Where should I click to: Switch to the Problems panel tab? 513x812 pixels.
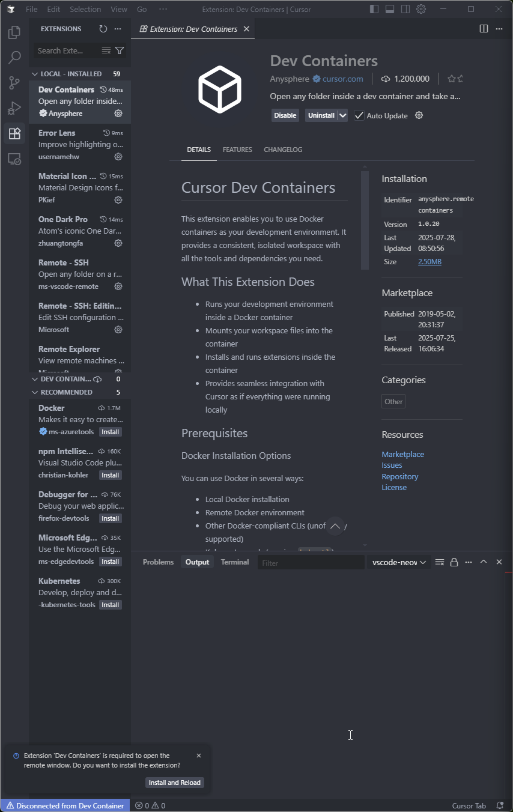click(159, 562)
